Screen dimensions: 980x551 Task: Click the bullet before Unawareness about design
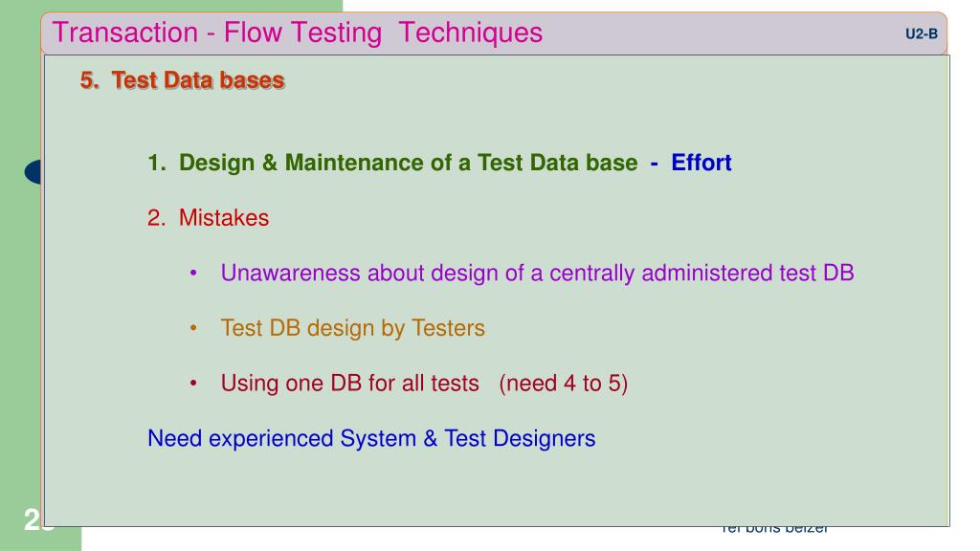coord(193,273)
